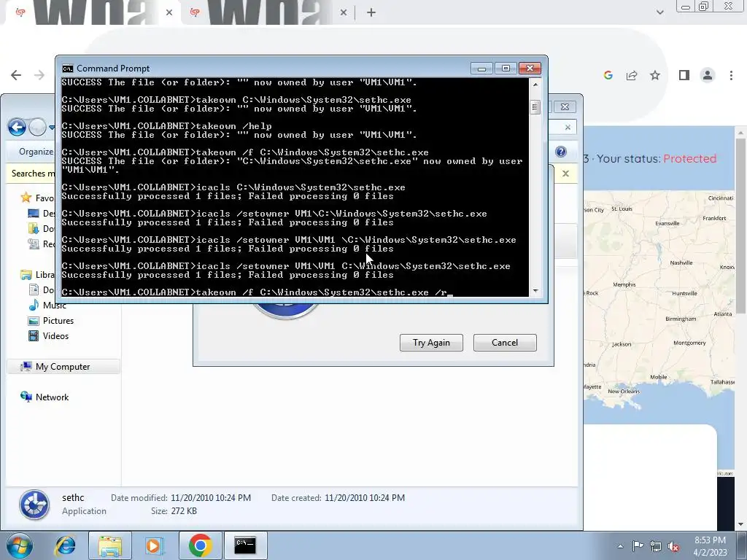Switch to Chrome from taskbar
Viewport: 747px width, 560px height.
tap(200, 545)
